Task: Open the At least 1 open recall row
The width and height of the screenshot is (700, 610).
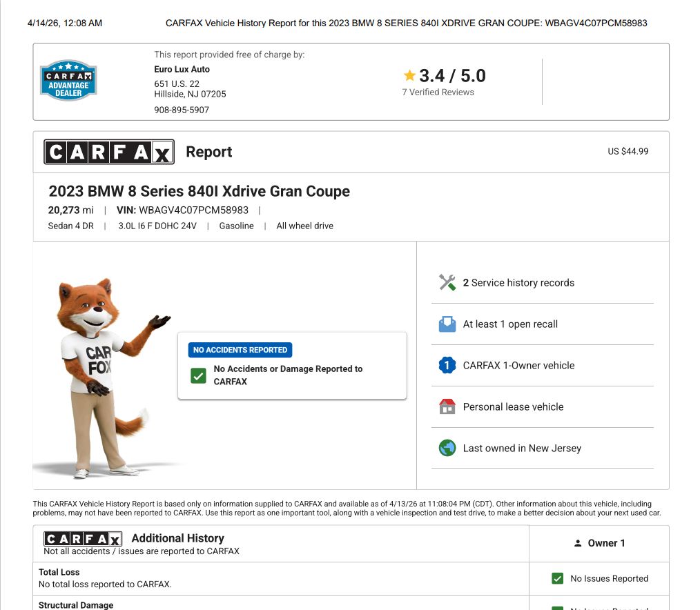Action: 510,324
